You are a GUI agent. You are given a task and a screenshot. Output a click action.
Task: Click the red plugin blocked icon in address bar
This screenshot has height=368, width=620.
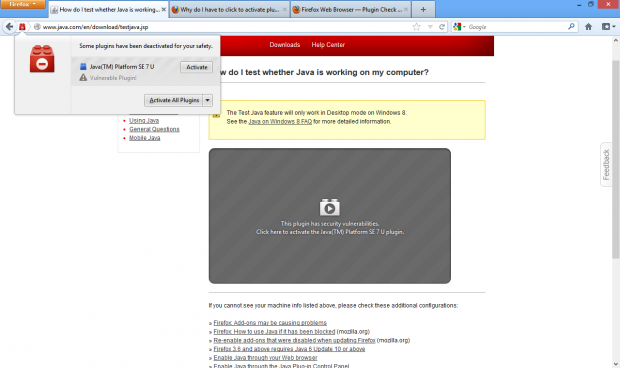click(x=22, y=27)
